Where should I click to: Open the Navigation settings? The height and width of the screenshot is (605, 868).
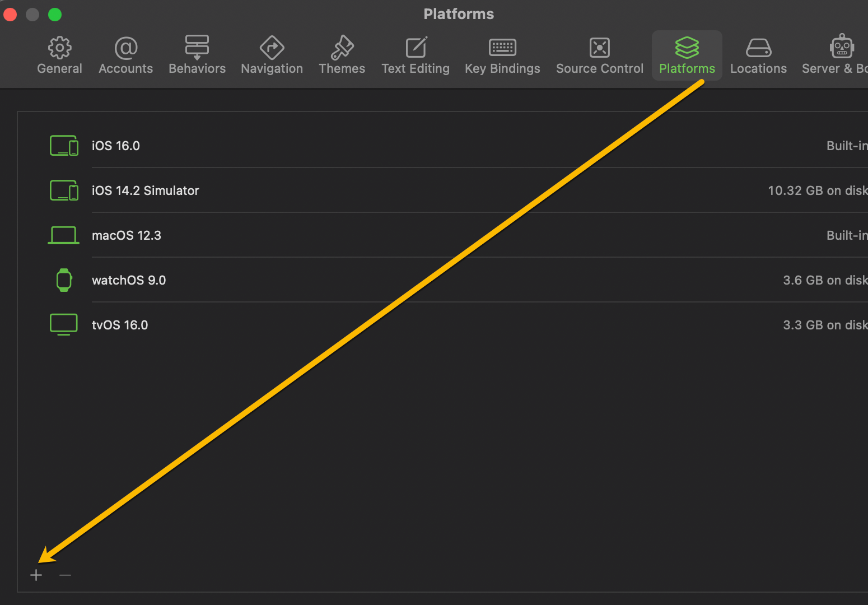coord(272,54)
